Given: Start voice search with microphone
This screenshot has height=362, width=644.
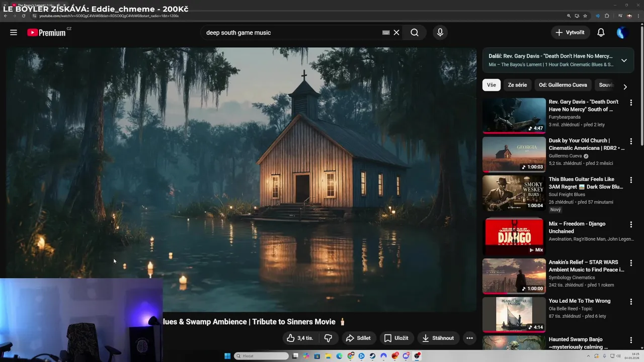Looking at the screenshot, I should pyautogui.click(x=440, y=33).
